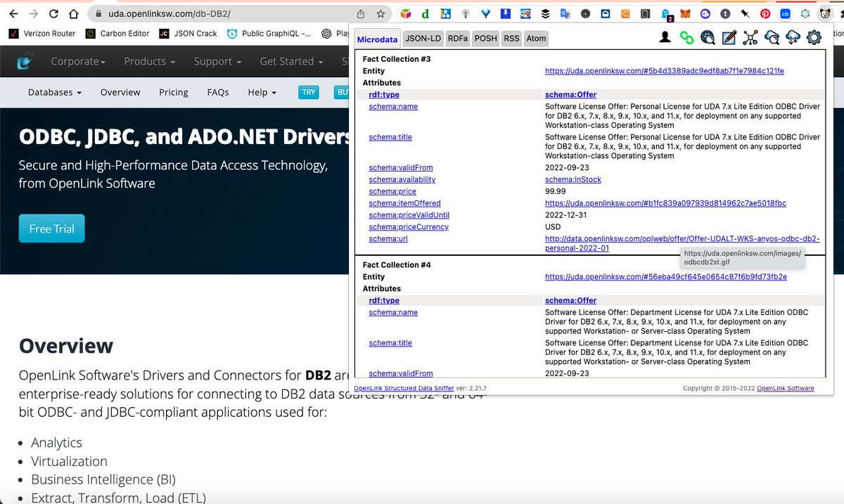This screenshot has width=844, height=504.
Task: Click the cloud search icon
Action: [x=771, y=37]
